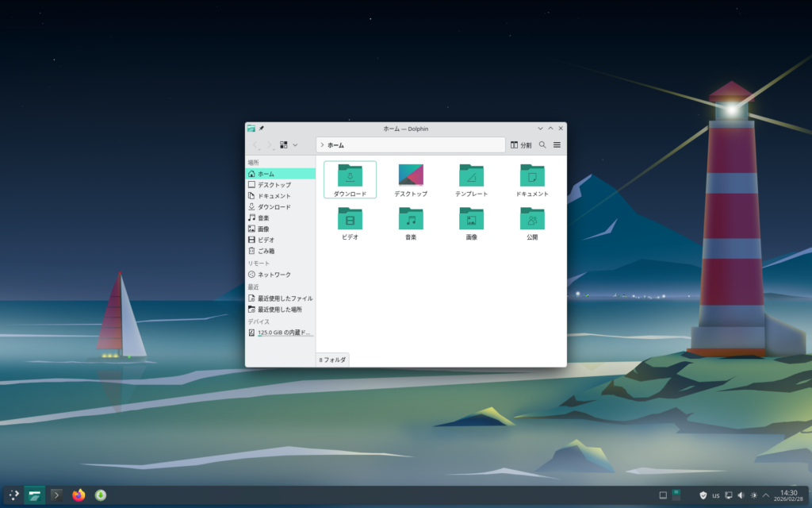
Task: Open the 公開 folder icon
Action: pyautogui.click(x=532, y=219)
